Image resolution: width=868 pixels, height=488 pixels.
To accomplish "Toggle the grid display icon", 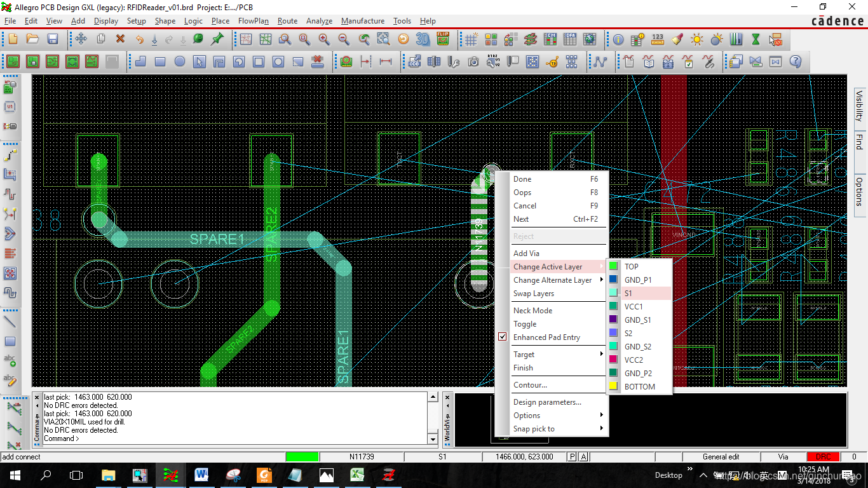I will (x=471, y=39).
